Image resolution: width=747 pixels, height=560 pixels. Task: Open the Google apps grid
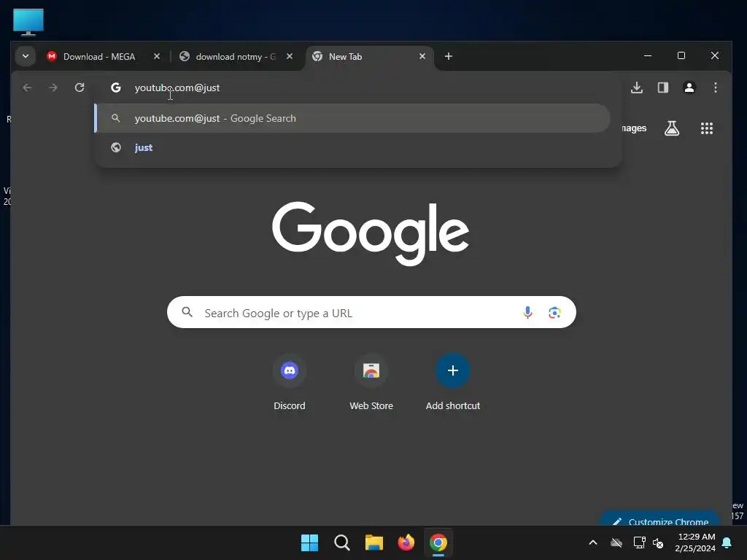(707, 128)
